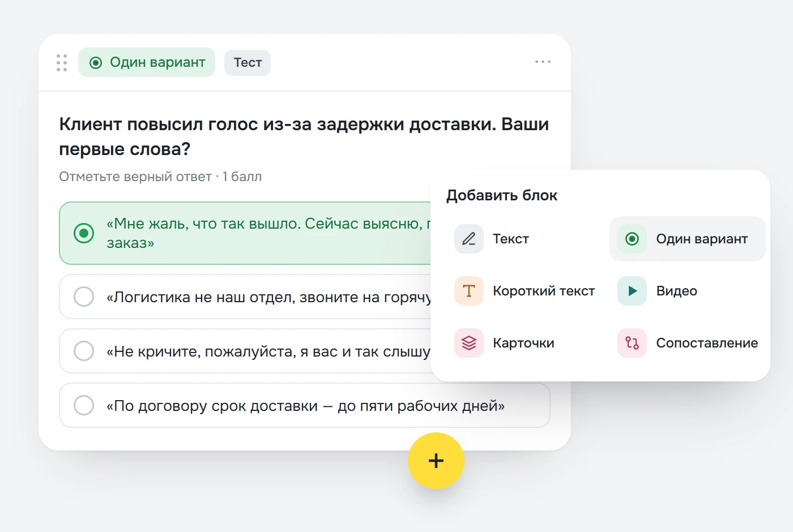
Task: Choose Короткий текст in block menu
Action: [544, 291]
